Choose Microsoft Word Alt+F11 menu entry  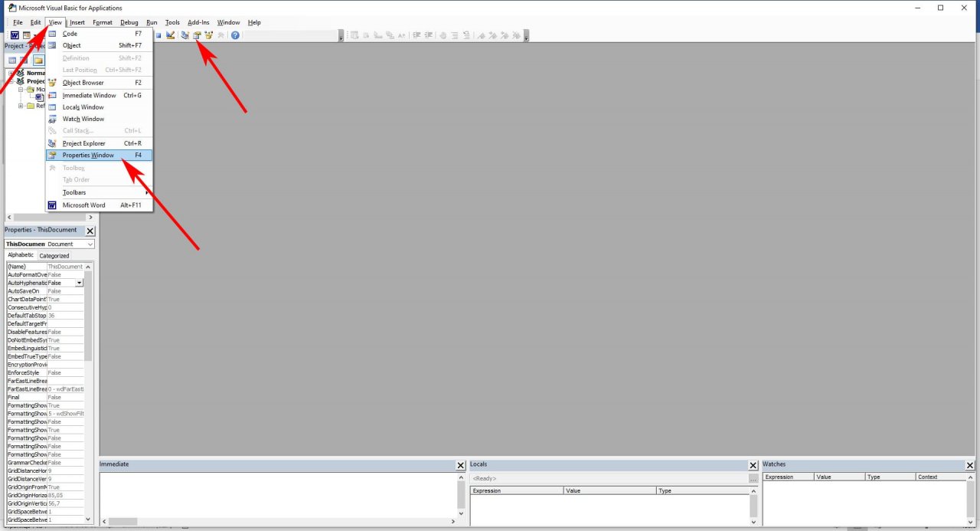point(100,205)
